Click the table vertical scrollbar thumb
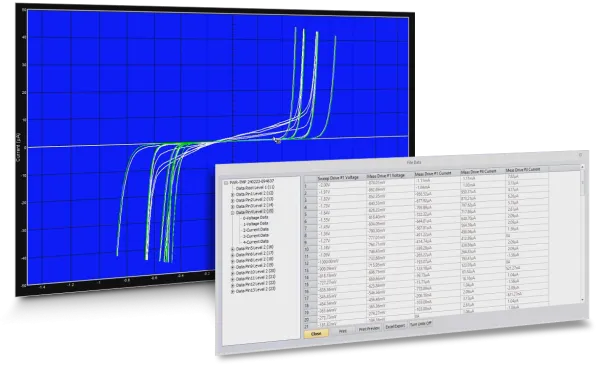 pyautogui.click(x=582, y=183)
